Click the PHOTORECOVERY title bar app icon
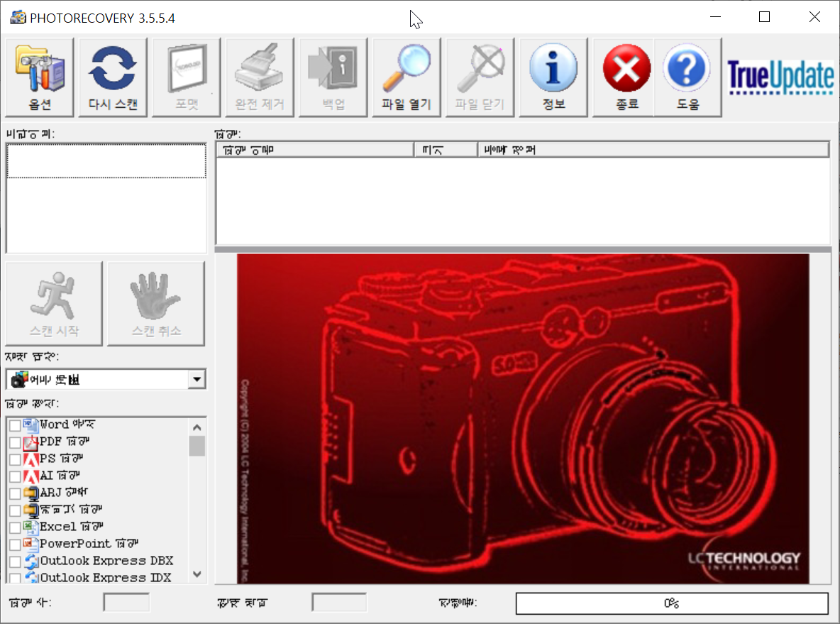The width and height of the screenshot is (840, 624). click(18, 18)
